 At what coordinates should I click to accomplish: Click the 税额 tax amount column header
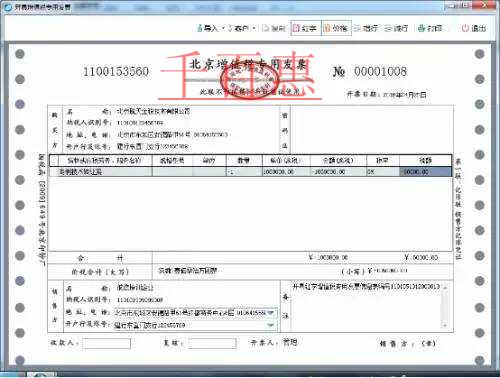click(425, 161)
